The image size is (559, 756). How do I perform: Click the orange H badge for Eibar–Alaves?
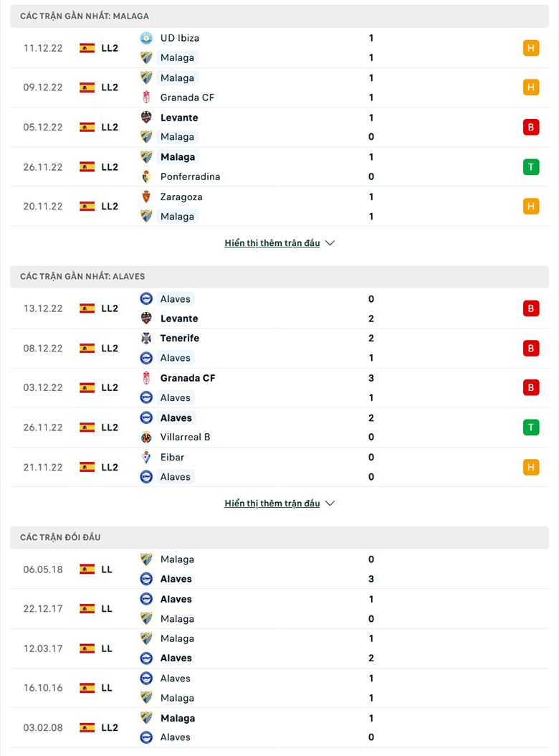[531, 467]
